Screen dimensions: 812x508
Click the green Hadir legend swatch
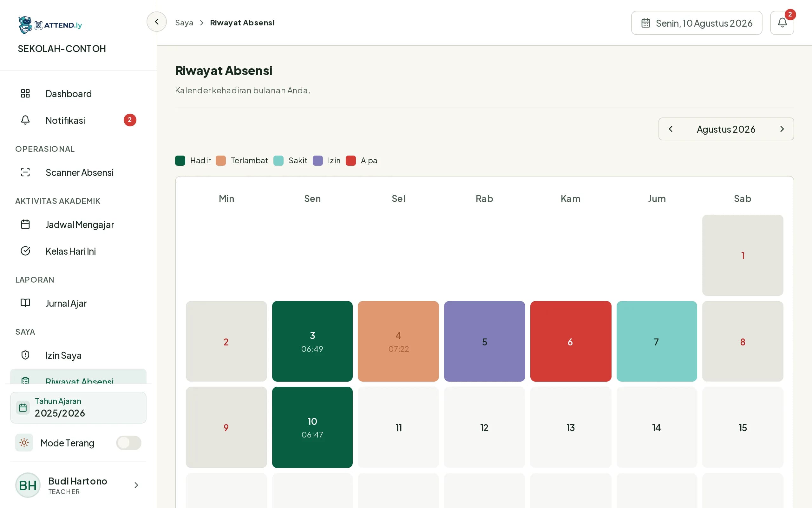pos(180,161)
